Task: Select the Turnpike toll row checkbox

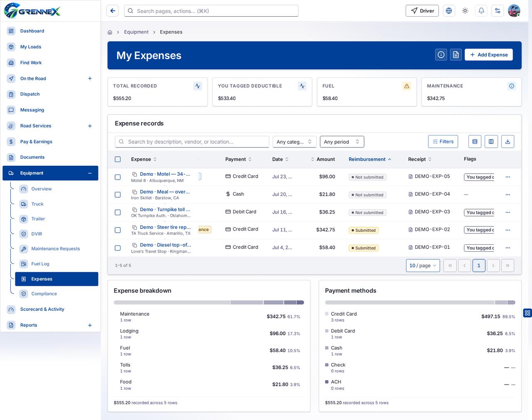Action: (x=118, y=212)
